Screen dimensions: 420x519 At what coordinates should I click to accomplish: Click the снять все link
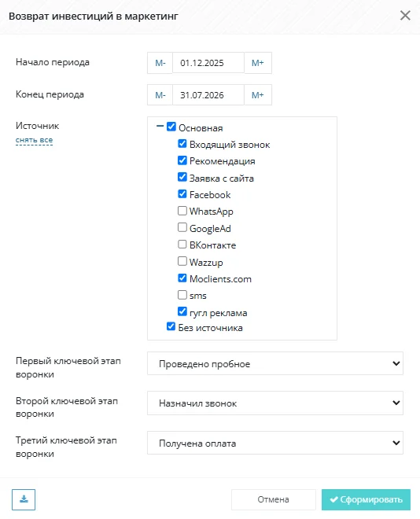[34, 140]
